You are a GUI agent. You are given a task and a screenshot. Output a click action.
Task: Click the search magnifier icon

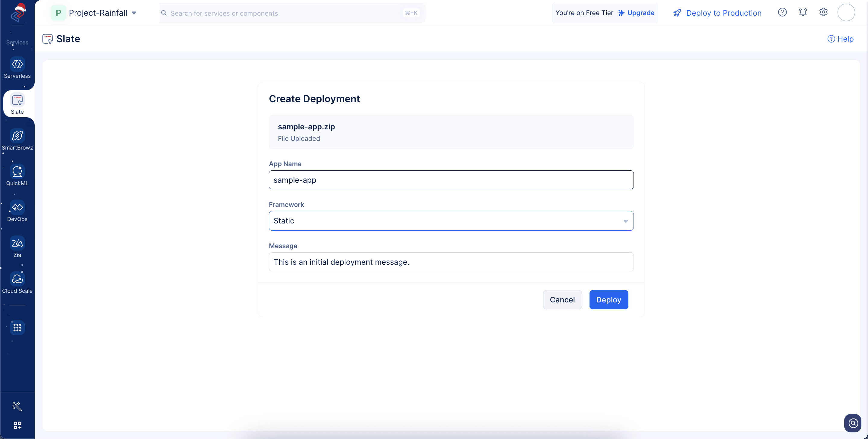point(164,13)
